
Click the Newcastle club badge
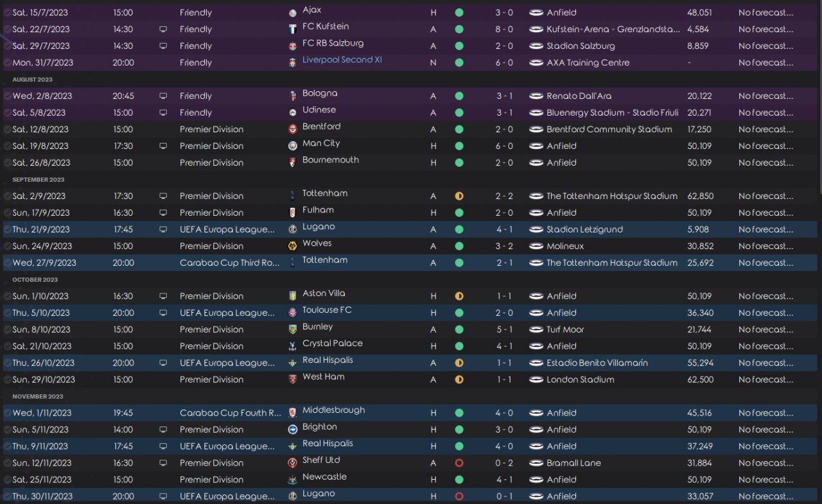(293, 480)
